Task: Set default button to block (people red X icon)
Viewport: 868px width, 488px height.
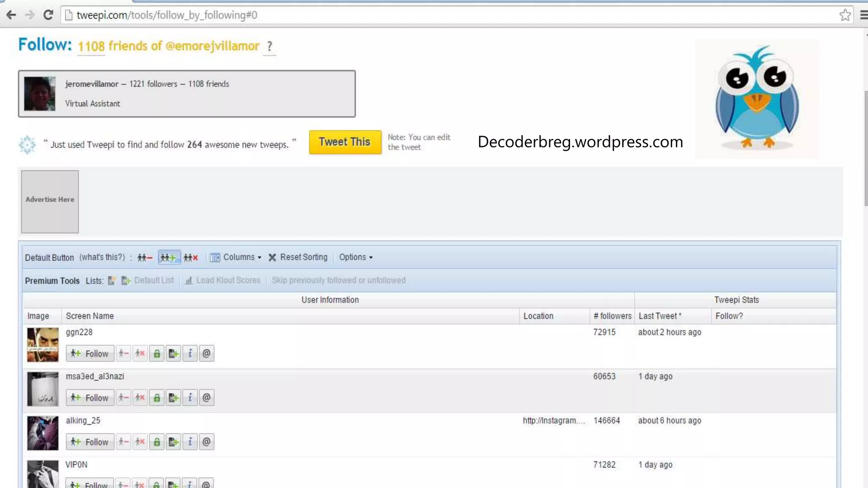Action: tap(191, 258)
